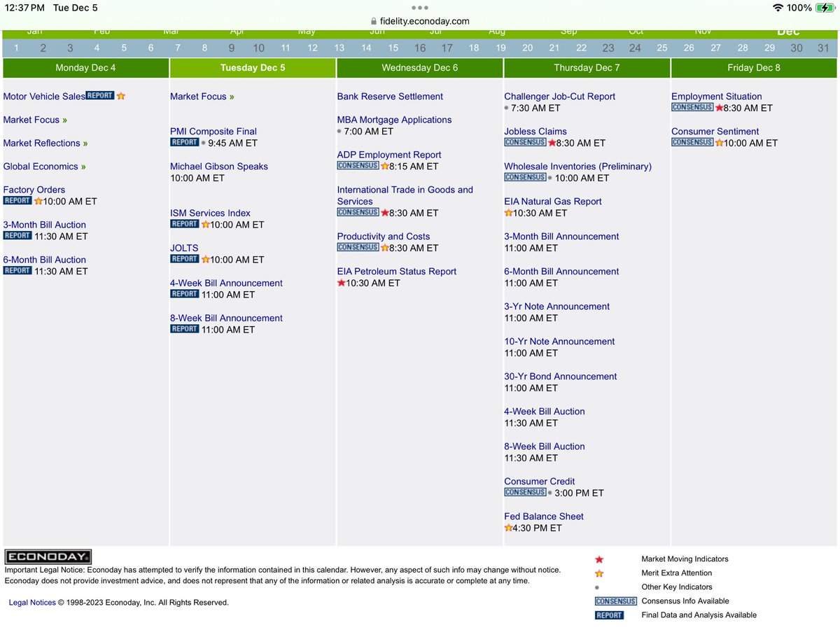840x630 pixels.
Task: Click CONSENSUS badge under Jobless Claims
Action: click(526, 142)
